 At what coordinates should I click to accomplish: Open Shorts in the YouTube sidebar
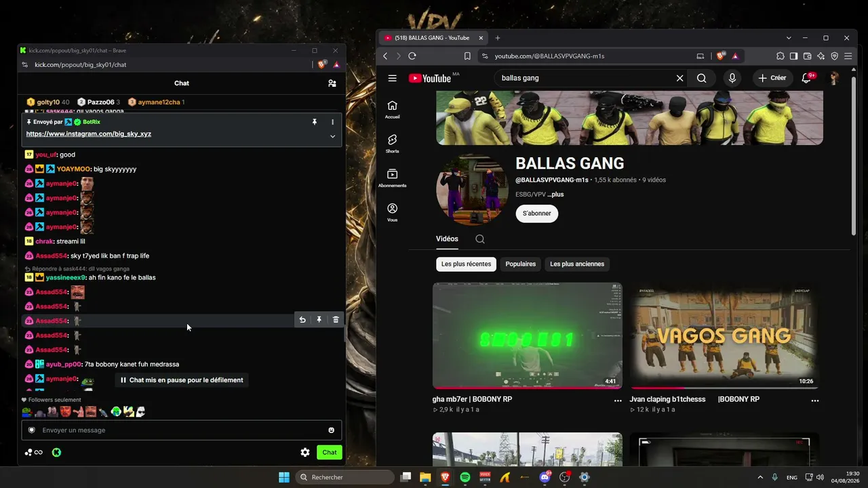(x=392, y=144)
